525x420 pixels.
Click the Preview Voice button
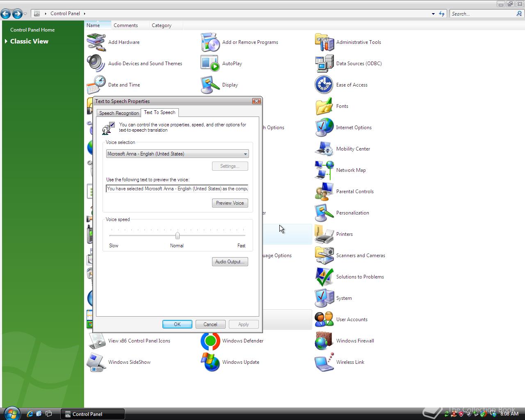click(x=230, y=203)
